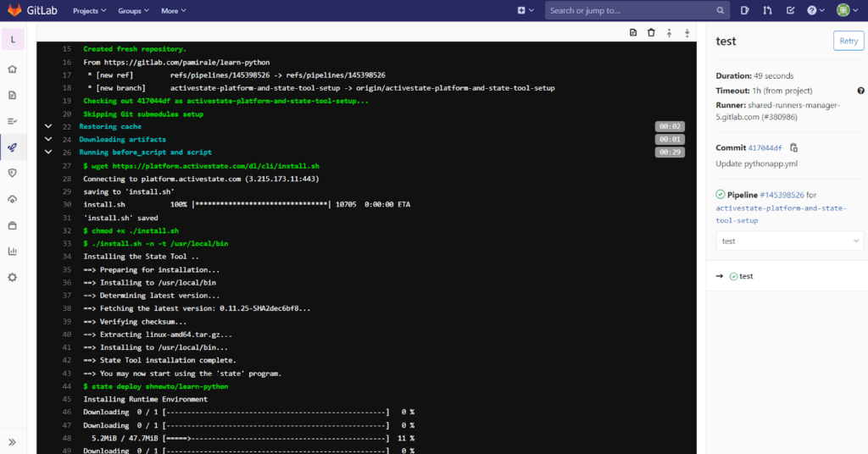Image resolution: width=868 pixels, height=454 pixels.
Task: Click the 'state deploy shnewto/learn-python' command line
Action: (156, 386)
